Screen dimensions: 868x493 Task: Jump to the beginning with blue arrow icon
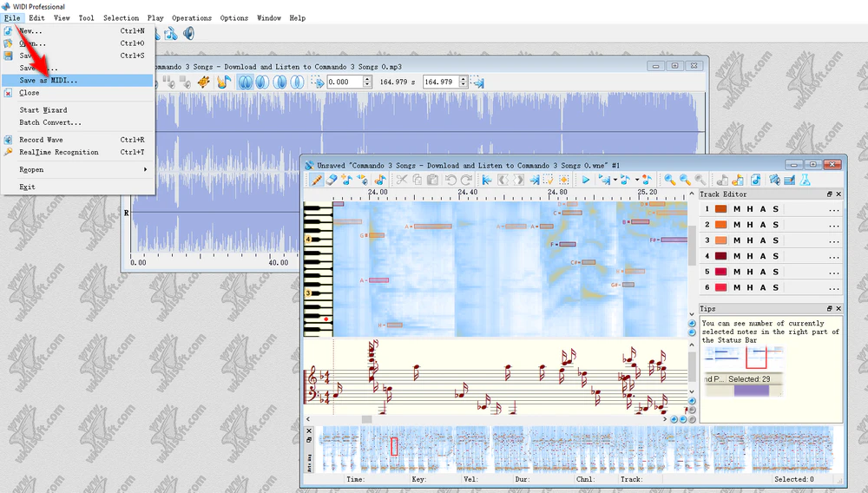pyautogui.click(x=487, y=180)
